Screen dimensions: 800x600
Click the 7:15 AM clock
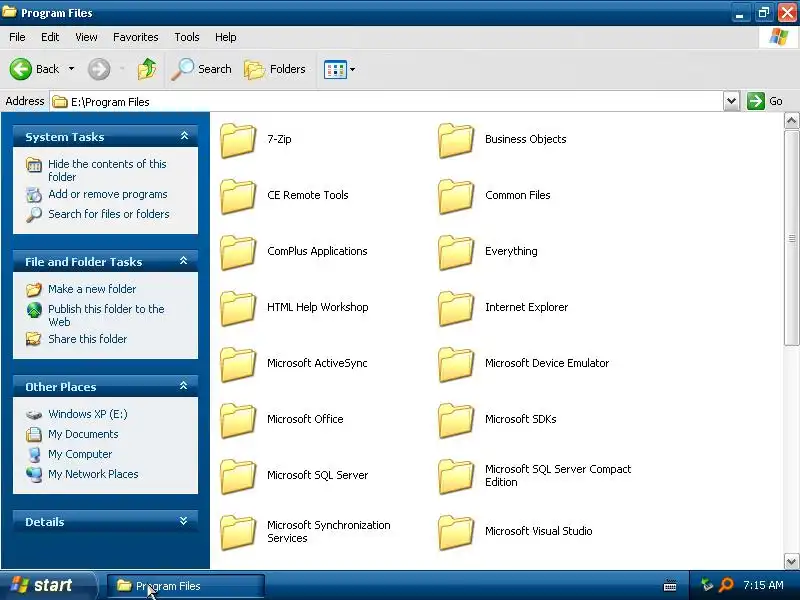(x=763, y=585)
